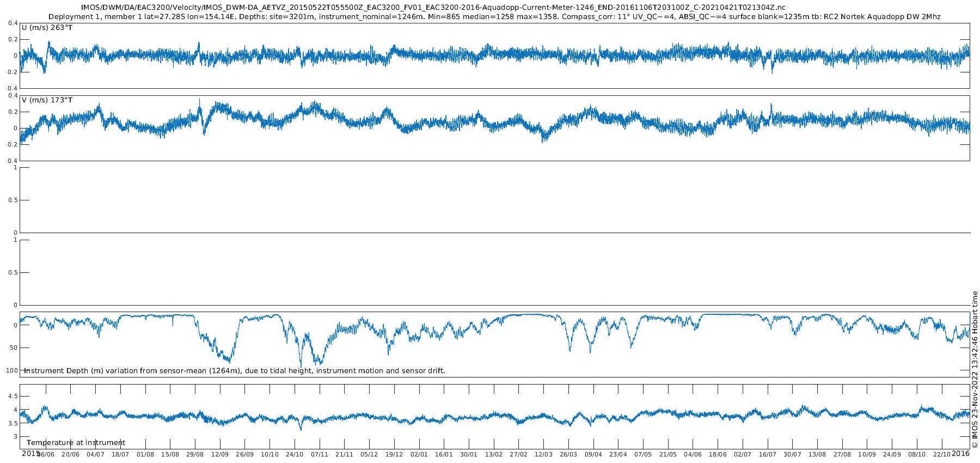The height and width of the screenshot is (463, 980).
Task: Click the '10/10' date tick label
Action: (269, 454)
